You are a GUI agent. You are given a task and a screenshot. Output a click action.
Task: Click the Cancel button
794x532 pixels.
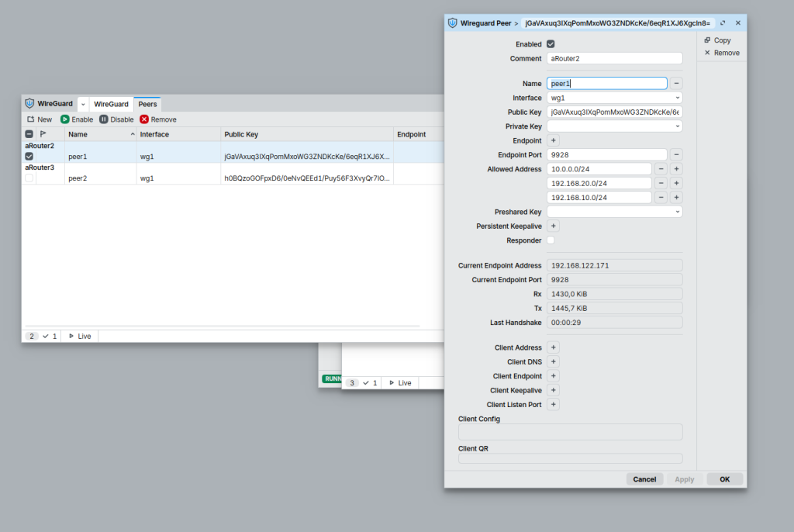(644, 479)
